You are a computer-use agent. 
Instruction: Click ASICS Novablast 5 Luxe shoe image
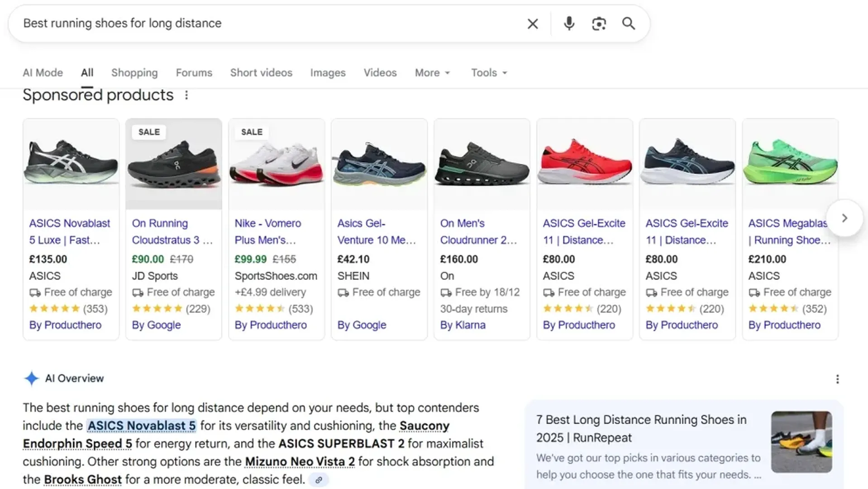(71, 164)
